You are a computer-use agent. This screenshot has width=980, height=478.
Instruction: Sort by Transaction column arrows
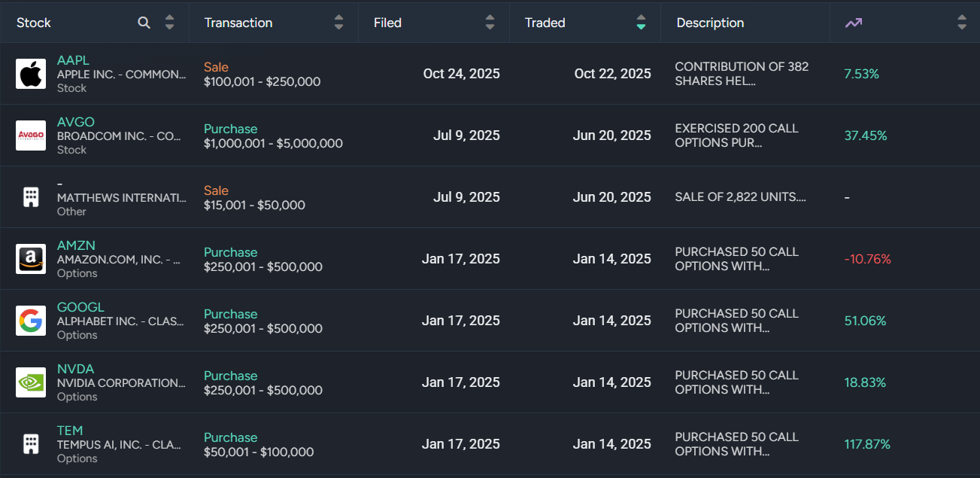click(x=339, y=23)
